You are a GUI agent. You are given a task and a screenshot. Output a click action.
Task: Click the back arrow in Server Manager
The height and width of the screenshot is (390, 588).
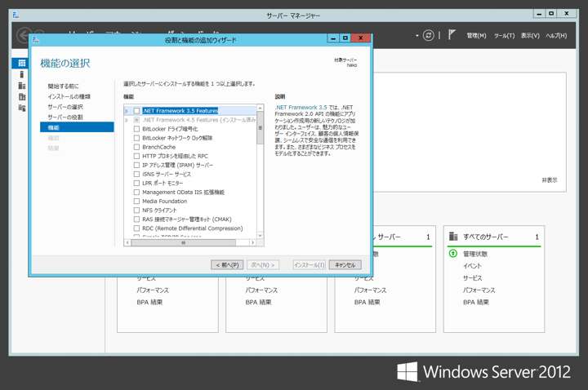24,36
